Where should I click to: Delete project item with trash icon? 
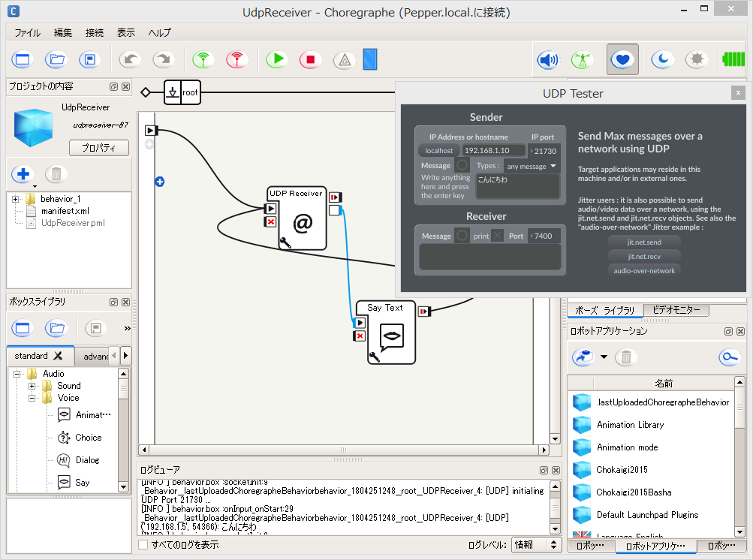[x=56, y=174]
